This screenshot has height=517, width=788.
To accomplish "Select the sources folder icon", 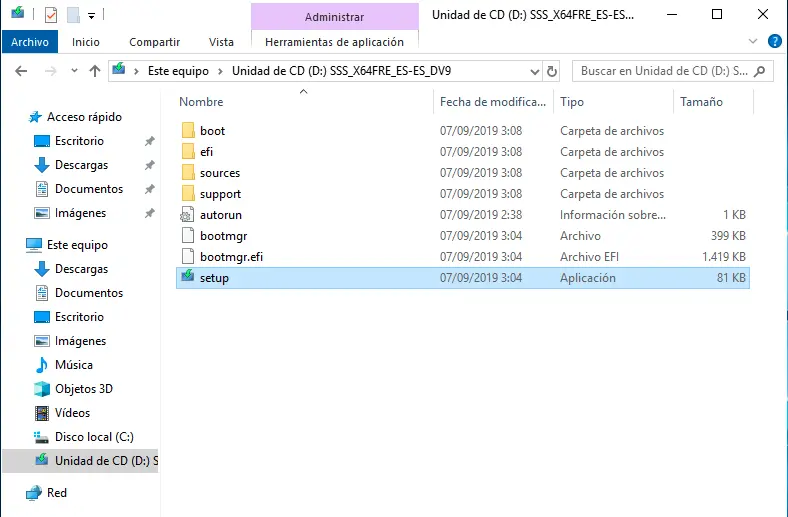I will coord(188,173).
